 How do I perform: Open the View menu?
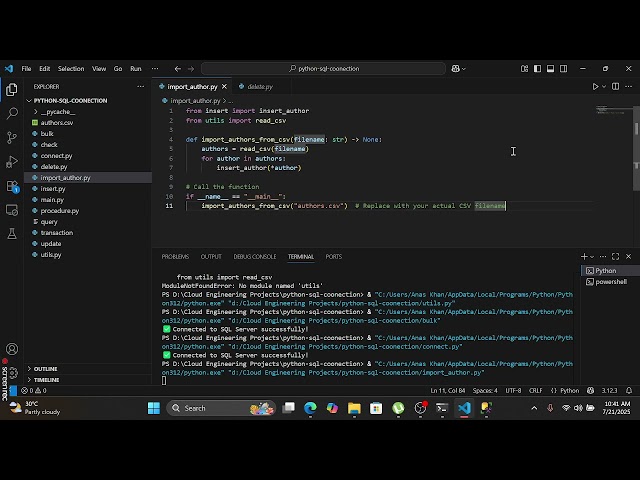coord(99,69)
